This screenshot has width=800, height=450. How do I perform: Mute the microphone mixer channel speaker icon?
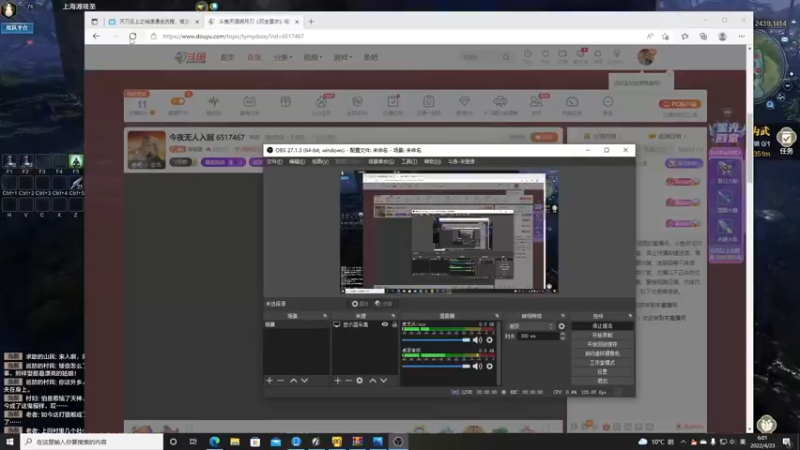[x=478, y=340]
